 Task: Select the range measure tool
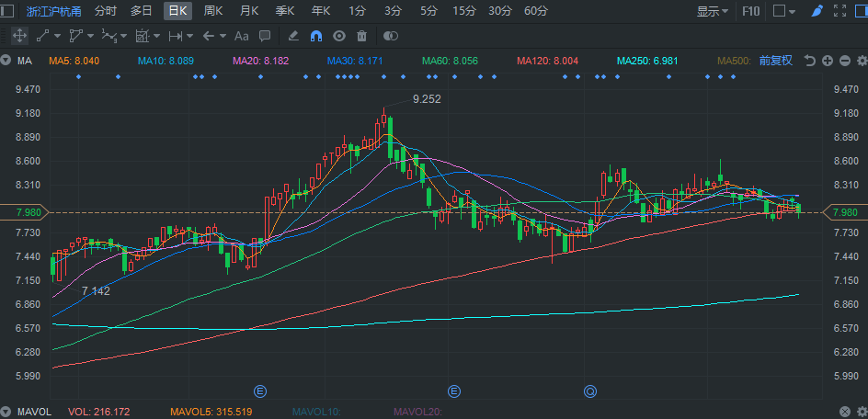tap(176, 36)
